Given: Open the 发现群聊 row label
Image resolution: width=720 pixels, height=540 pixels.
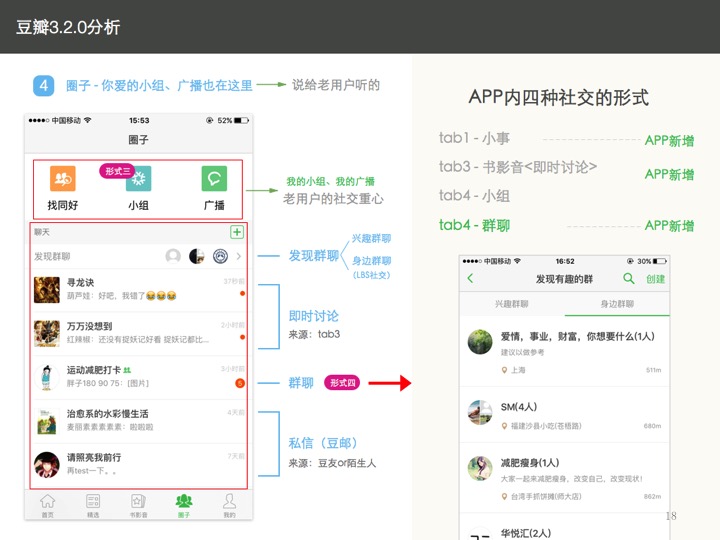Looking at the screenshot, I should [52, 256].
